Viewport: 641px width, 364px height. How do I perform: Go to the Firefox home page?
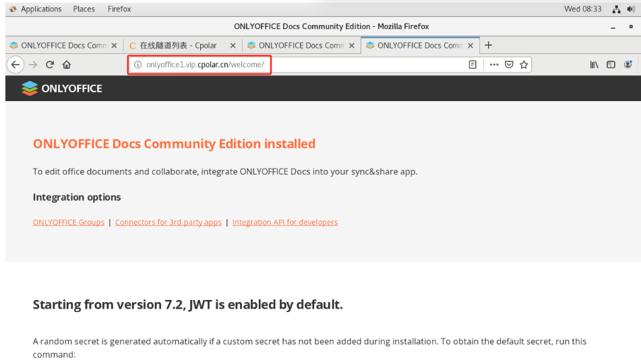pos(66,65)
